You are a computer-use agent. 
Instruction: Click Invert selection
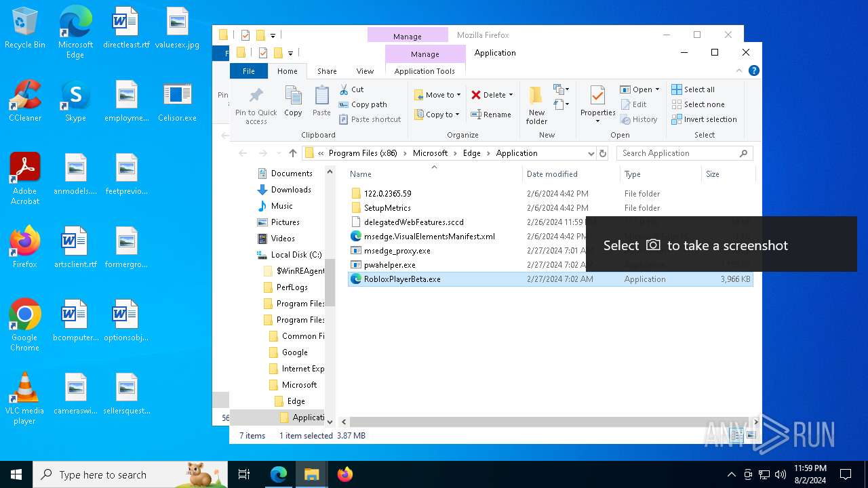pos(704,119)
